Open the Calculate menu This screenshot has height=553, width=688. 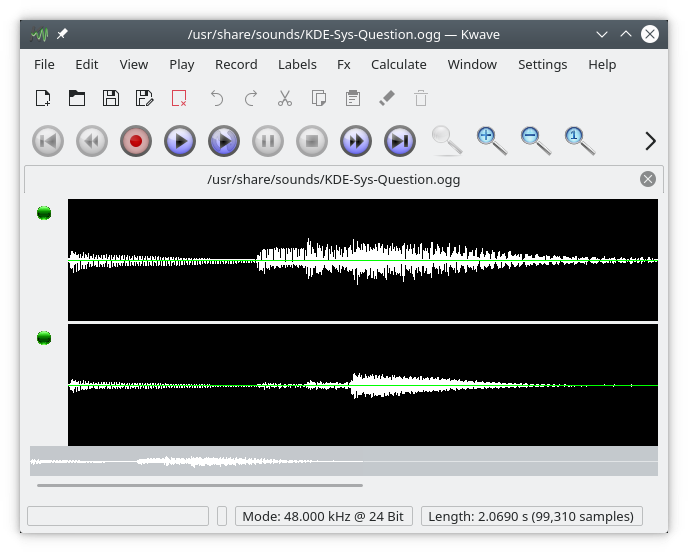click(398, 64)
